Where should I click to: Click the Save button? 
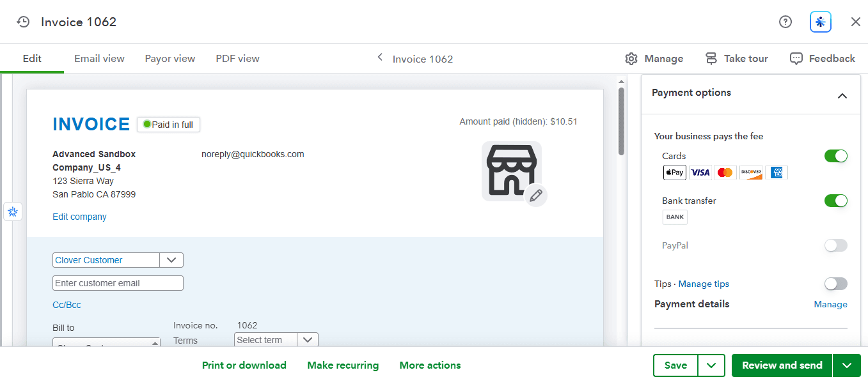click(x=675, y=365)
